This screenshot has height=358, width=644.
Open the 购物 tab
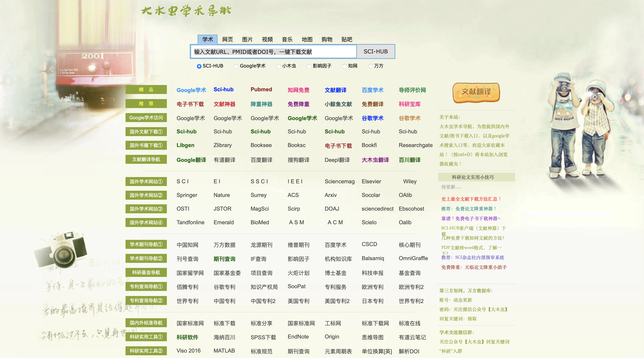(x=327, y=40)
